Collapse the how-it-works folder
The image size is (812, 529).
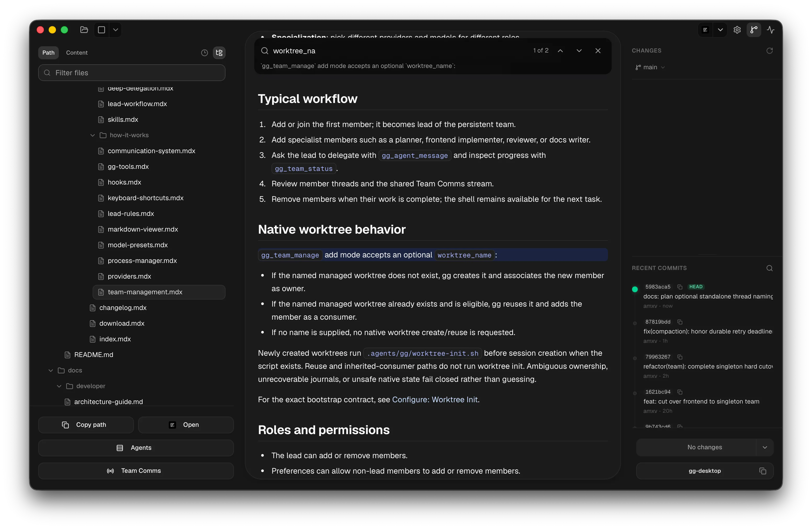[92, 135]
